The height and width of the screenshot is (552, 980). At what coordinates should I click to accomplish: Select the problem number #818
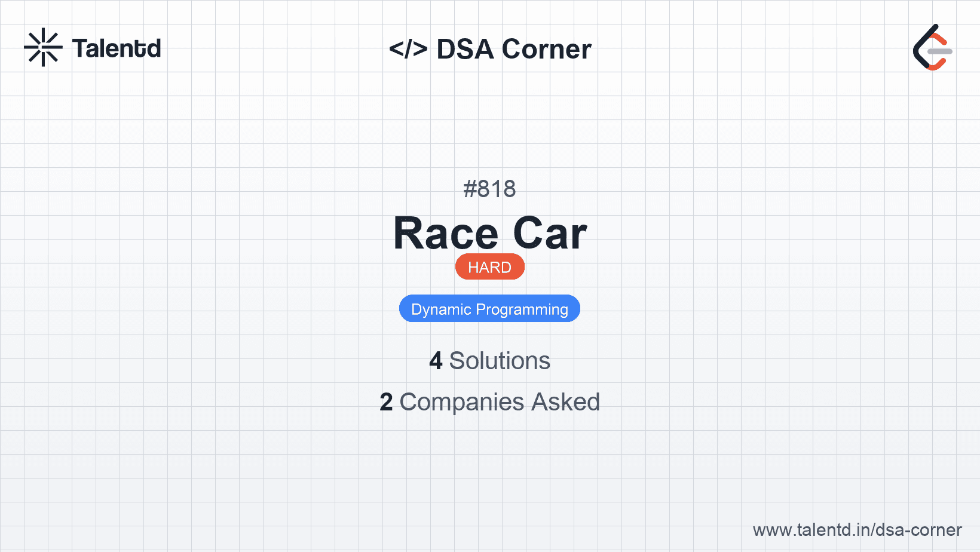[489, 189]
